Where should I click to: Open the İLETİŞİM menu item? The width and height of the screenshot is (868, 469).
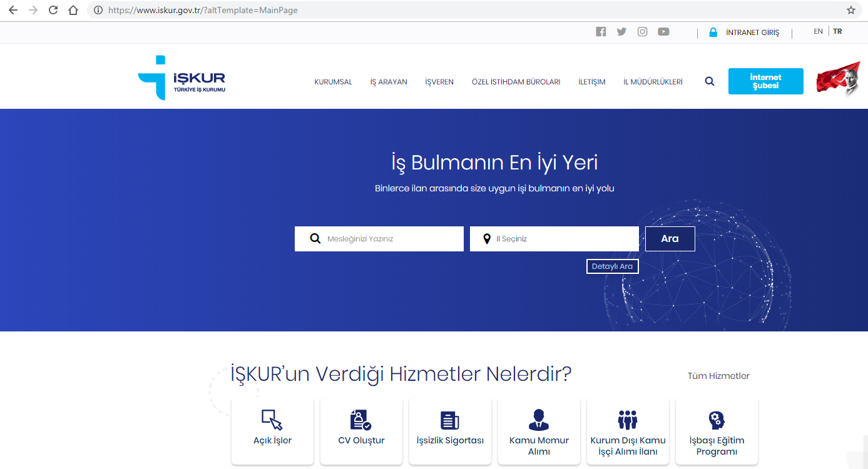pyautogui.click(x=591, y=82)
